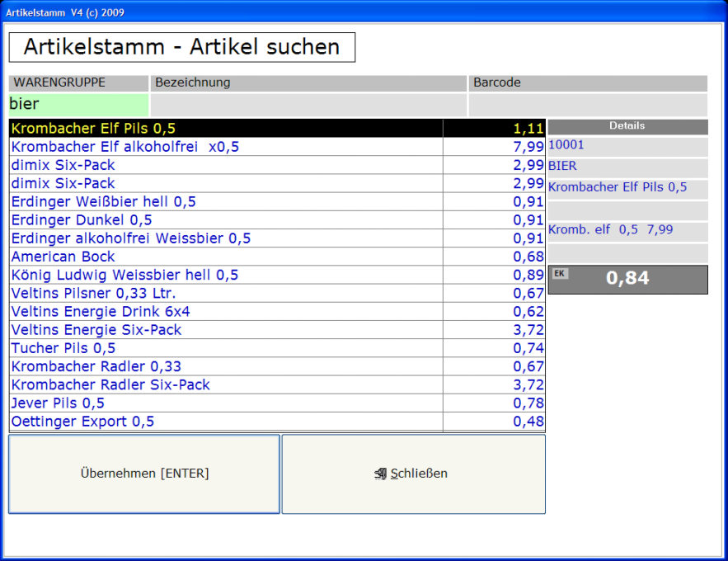Click the Details panel header
The width and height of the screenshot is (728, 561).
pos(627,126)
